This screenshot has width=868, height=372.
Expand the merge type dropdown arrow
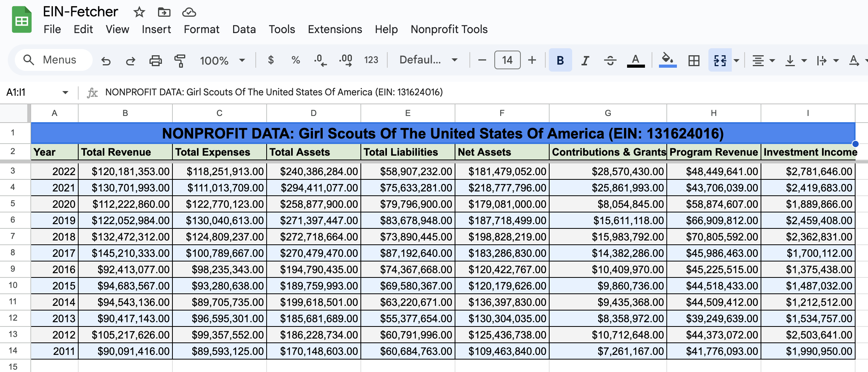point(736,60)
